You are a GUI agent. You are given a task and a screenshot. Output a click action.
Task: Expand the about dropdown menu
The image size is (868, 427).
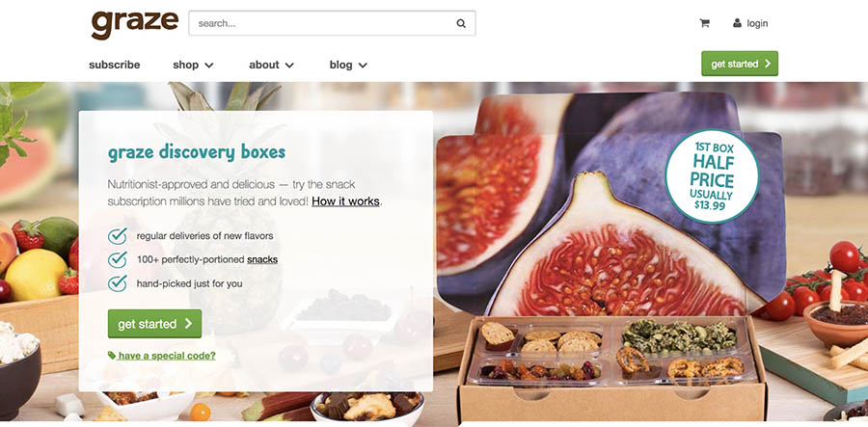pyautogui.click(x=271, y=65)
